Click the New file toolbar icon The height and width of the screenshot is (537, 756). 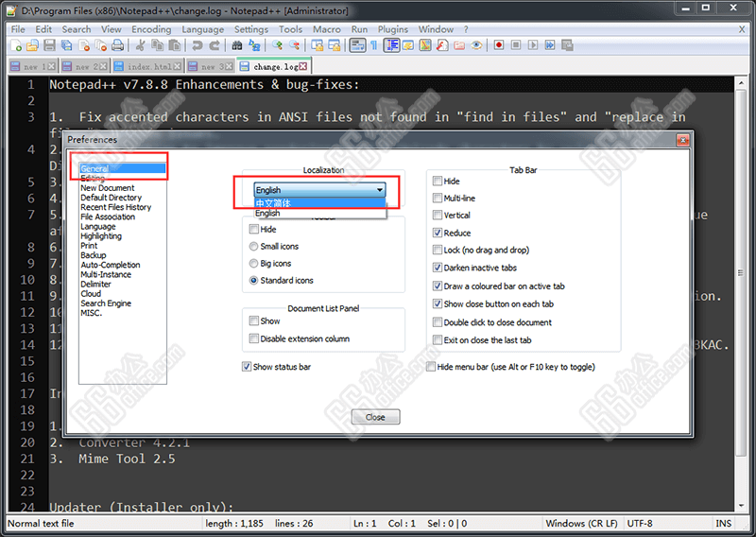(x=16, y=45)
